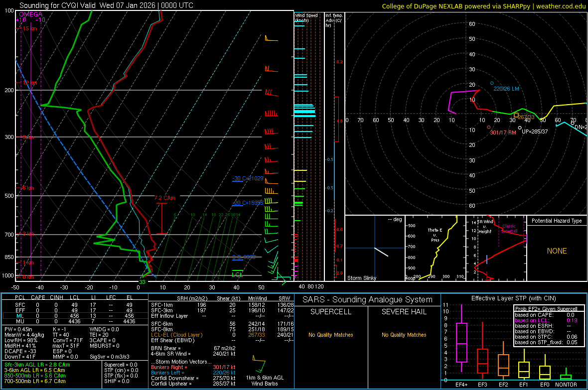Click the magenta based on LCL: probability row
The width and height of the screenshot is (588, 390).
tap(546, 320)
